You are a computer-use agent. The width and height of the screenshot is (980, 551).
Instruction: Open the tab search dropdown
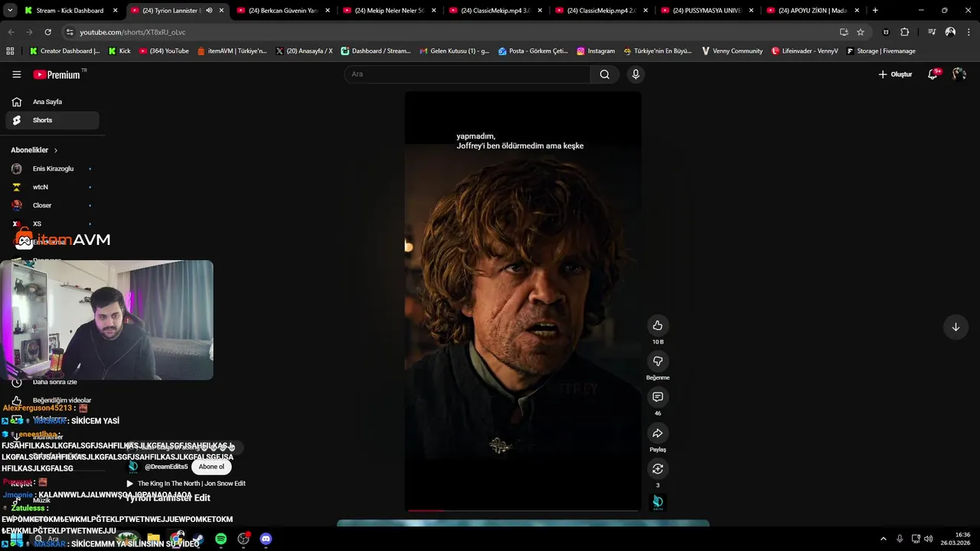pyautogui.click(x=10, y=11)
